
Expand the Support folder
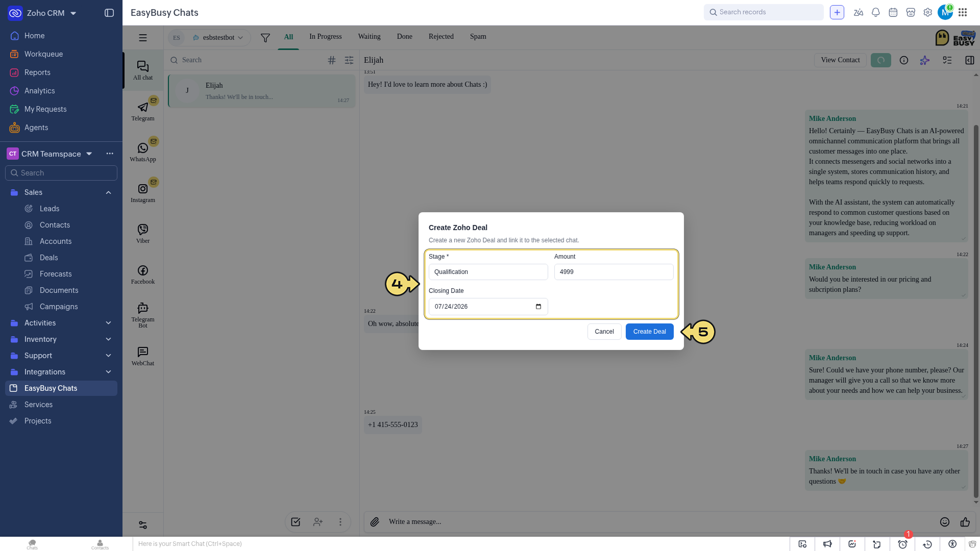tap(109, 356)
